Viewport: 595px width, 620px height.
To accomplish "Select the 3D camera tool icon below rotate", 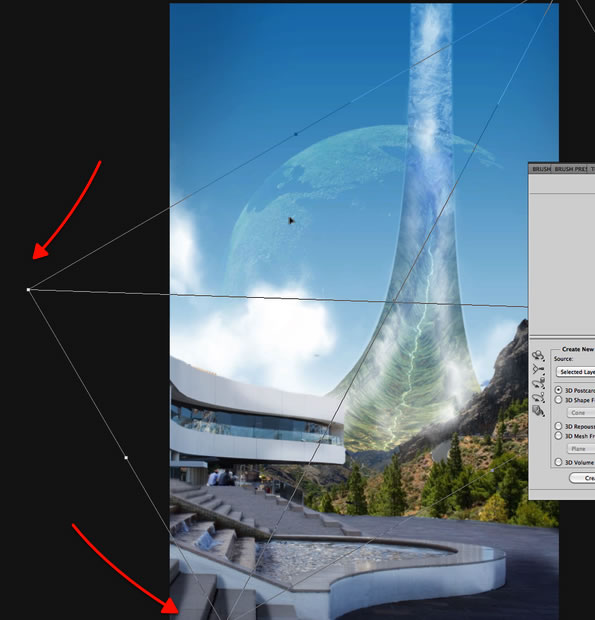I will click(x=538, y=369).
